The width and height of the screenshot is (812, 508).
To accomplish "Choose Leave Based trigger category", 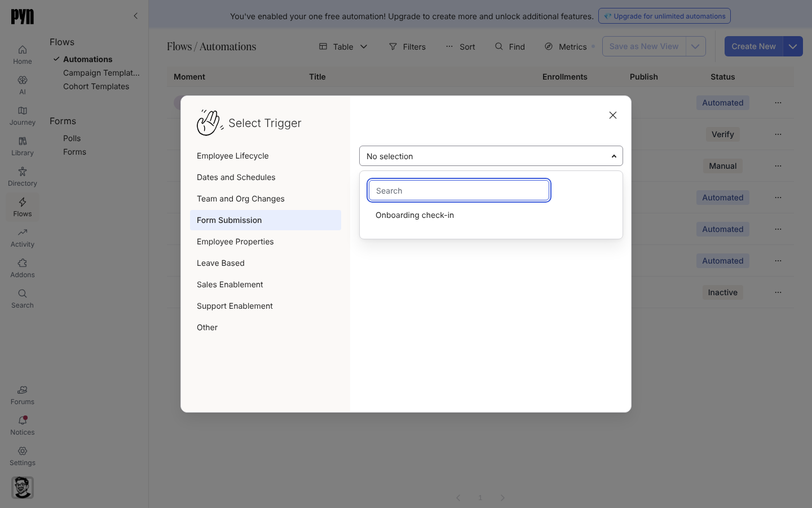I will [266, 263].
